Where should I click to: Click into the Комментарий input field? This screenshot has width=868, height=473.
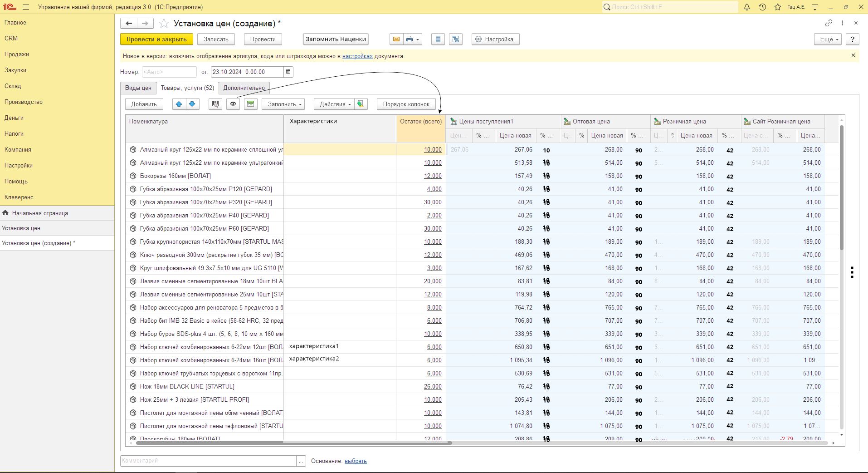point(208,461)
